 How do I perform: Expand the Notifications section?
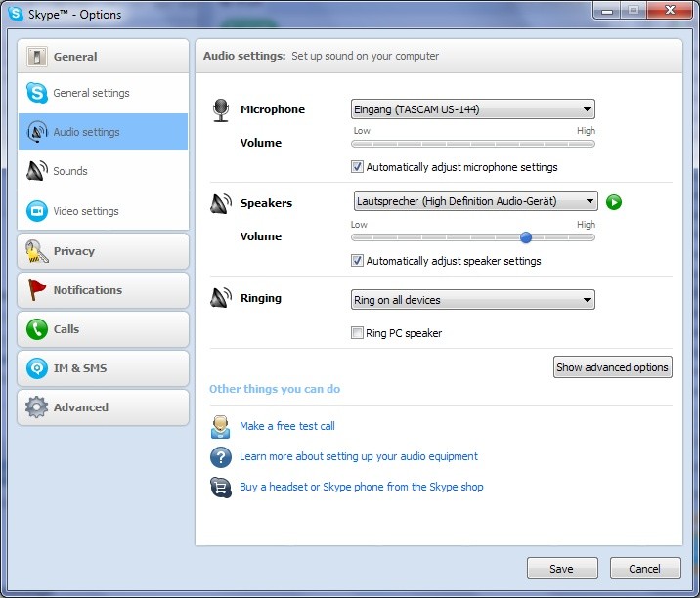[x=103, y=290]
